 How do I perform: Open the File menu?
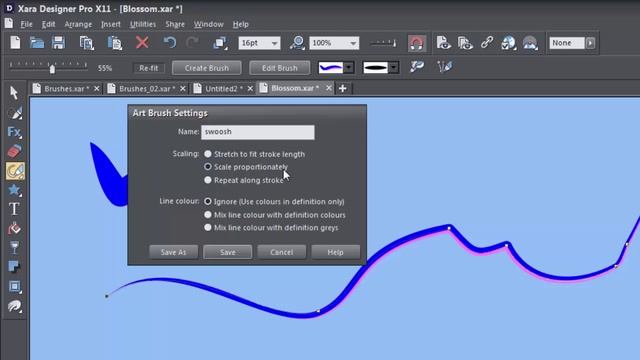(27, 24)
